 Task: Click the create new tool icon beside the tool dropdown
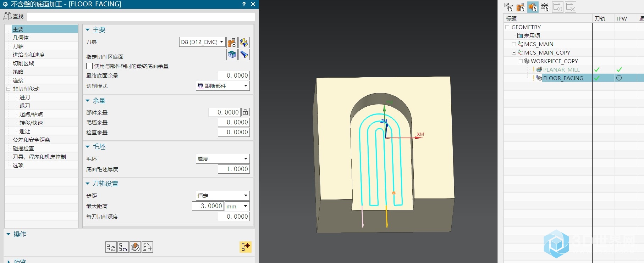[232, 43]
